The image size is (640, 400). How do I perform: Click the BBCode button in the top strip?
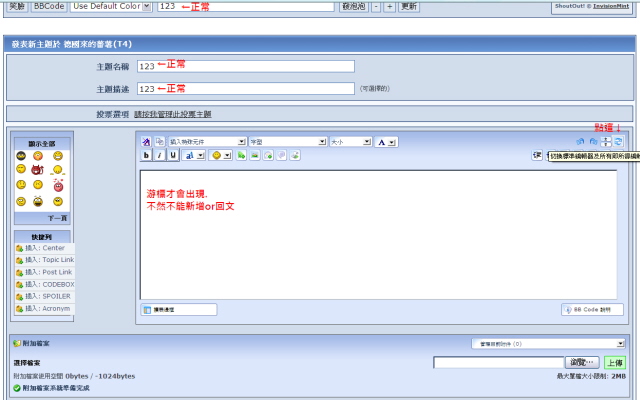point(49,6)
